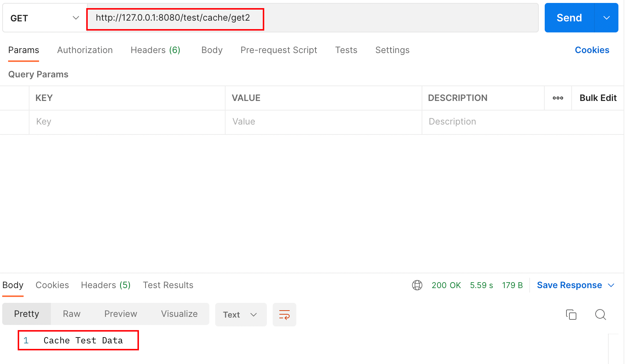Click the KEY column header
The height and width of the screenshot is (364, 628).
(x=44, y=98)
